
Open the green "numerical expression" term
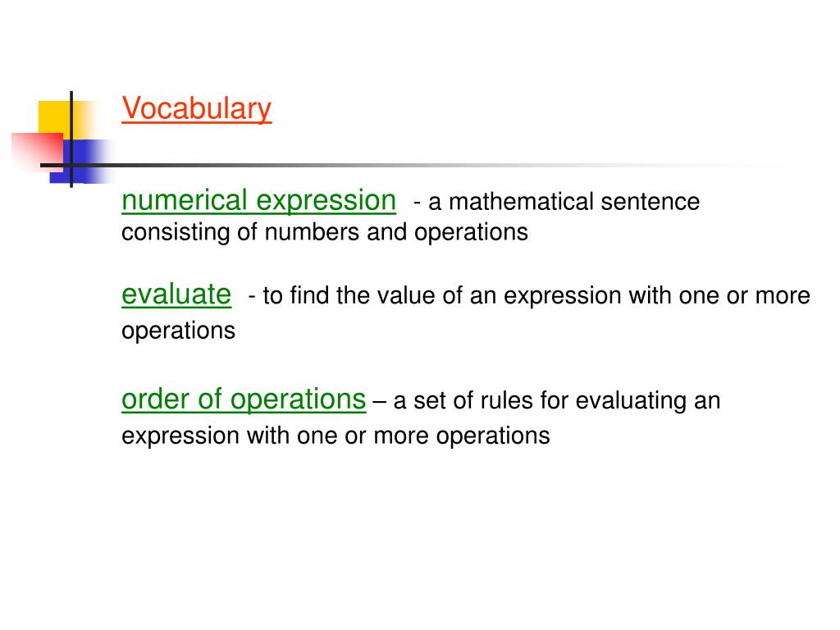pyautogui.click(x=258, y=201)
